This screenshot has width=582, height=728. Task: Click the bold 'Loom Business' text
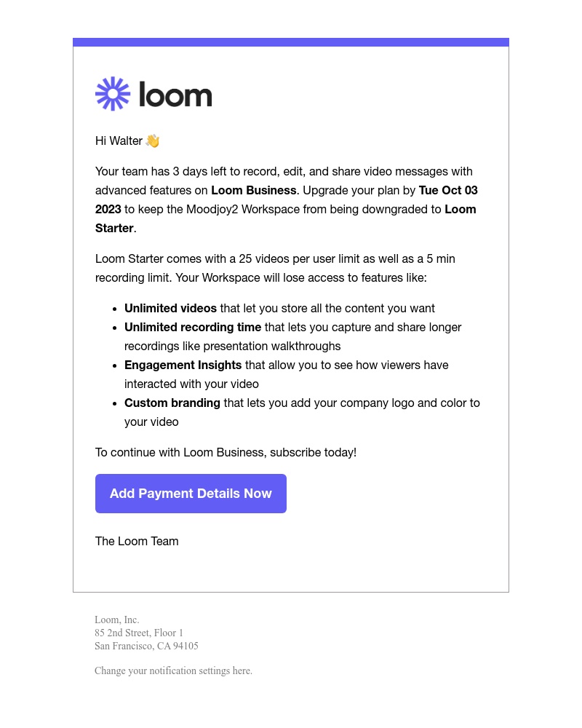253,190
